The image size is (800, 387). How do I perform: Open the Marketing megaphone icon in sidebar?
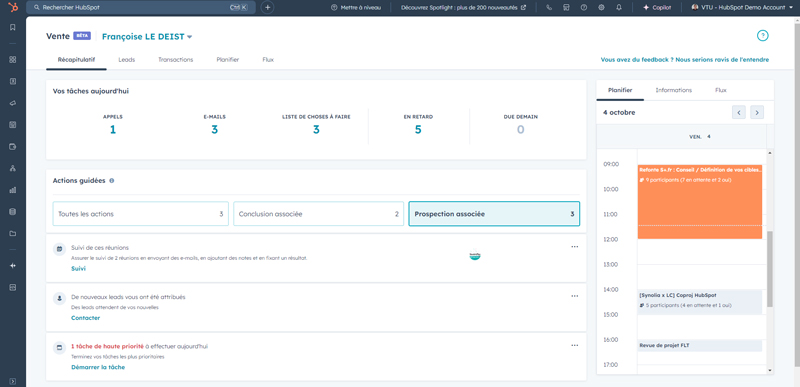point(13,103)
